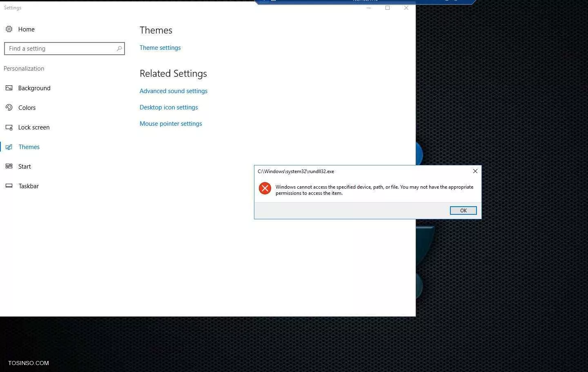588x372 pixels.
Task: Close the rundll32.exe error dialog
Action: point(475,171)
